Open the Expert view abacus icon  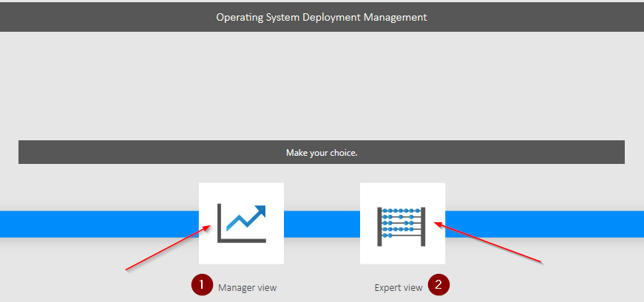point(402,223)
